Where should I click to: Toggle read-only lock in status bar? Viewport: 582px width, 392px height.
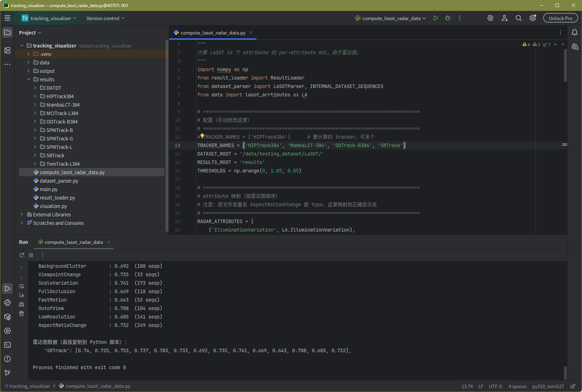pyautogui.click(x=573, y=386)
